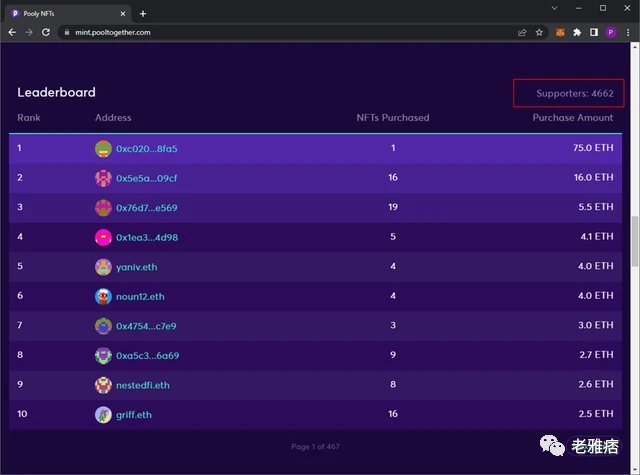The height and width of the screenshot is (475, 640).
Task: Click avatar of 0xc020...8fa5
Action: pos(103,149)
